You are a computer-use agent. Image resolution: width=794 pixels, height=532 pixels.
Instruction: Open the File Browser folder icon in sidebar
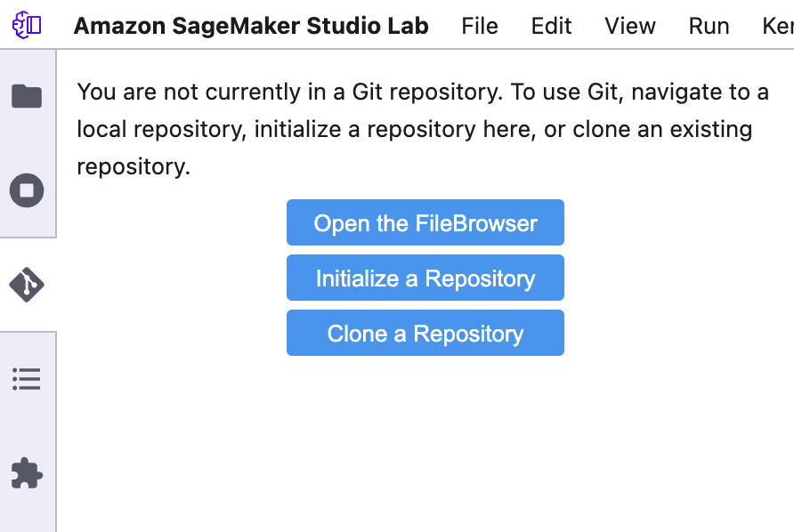click(x=27, y=96)
